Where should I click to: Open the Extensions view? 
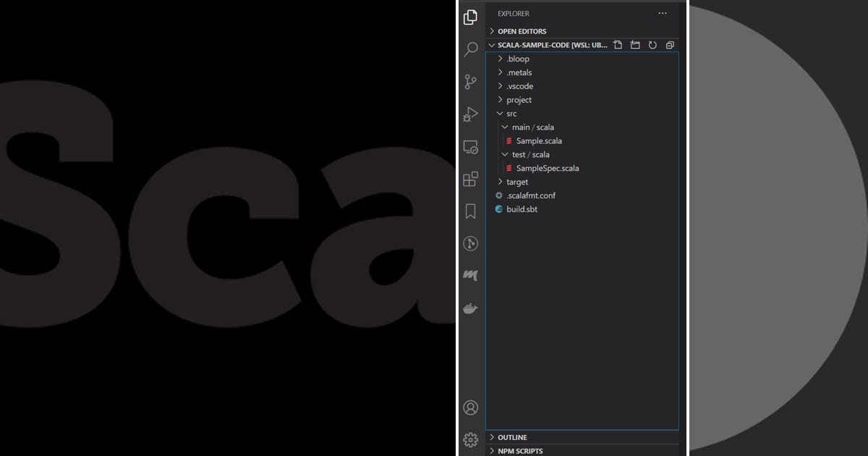(x=470, y=179)
